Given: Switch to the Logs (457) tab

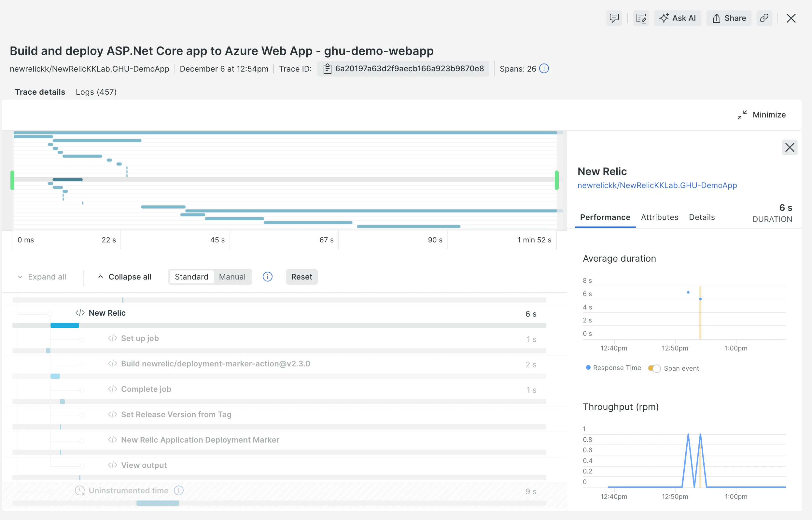Looking at the screenshot, I should pos(96,92).
